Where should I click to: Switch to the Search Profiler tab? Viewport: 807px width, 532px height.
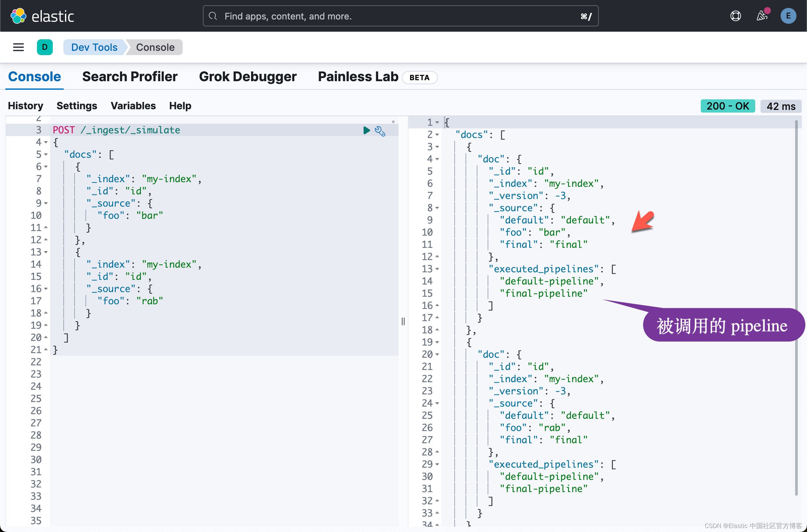click(130, 77)
